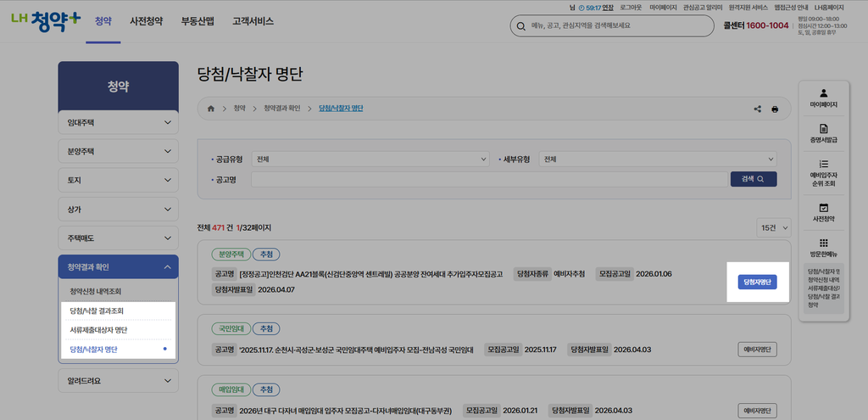Go home via breadcrumb house icon
The image size is (868, 420).
coord(210,109)
